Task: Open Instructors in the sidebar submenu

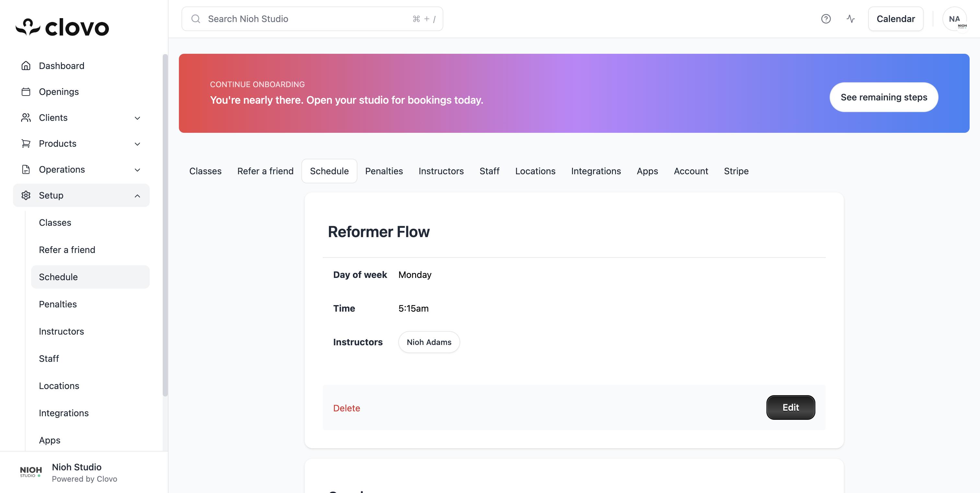Action: pyautogui.click(x=90, y=331)
